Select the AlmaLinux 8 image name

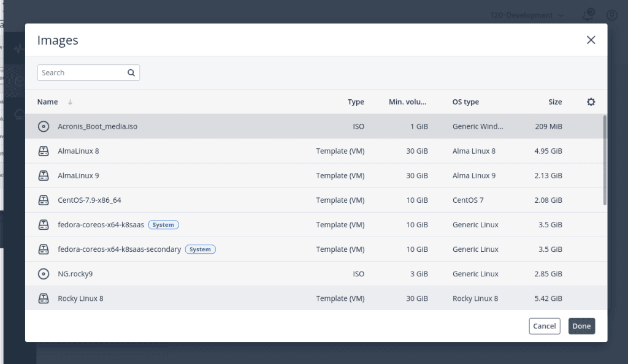click(x=78, y=151)
